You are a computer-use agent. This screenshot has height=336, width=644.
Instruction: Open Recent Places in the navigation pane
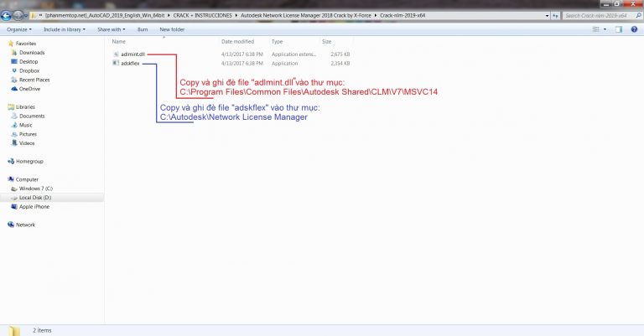point(34,80)
